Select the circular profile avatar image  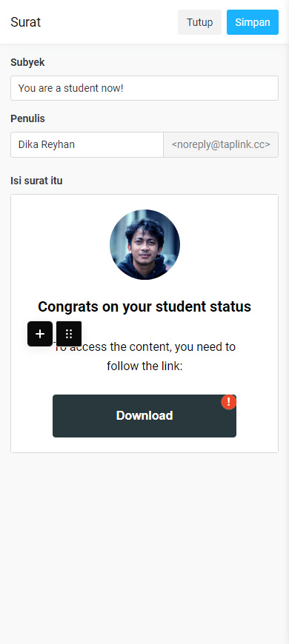click(x=144, y=245)
